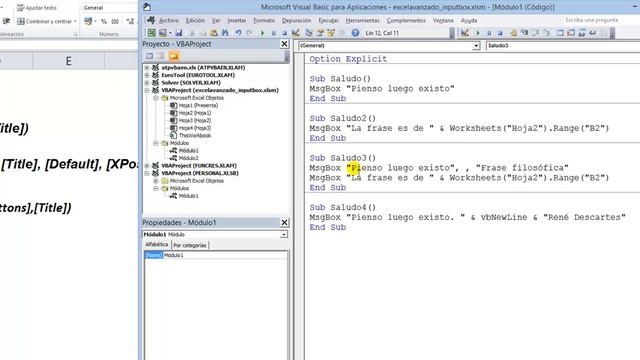Click the Locals Window debug icon
Image resolution: width=640 pixels, height=360 pixels.
point(560,33)
